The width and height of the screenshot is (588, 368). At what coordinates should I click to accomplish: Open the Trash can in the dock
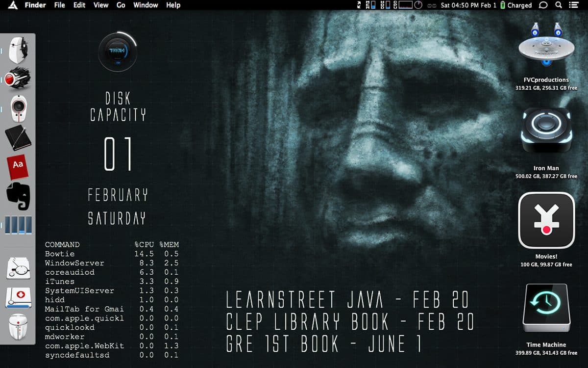[x=19, y=326]
